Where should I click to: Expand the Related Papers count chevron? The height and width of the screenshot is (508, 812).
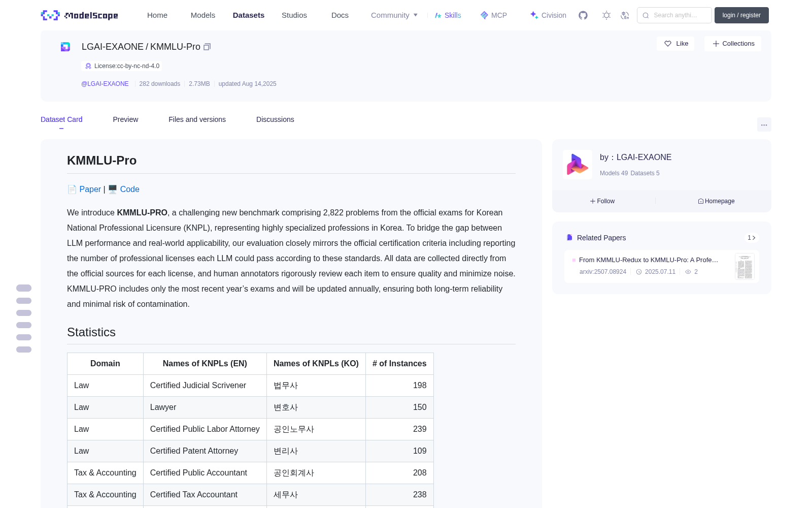(751, 238)
